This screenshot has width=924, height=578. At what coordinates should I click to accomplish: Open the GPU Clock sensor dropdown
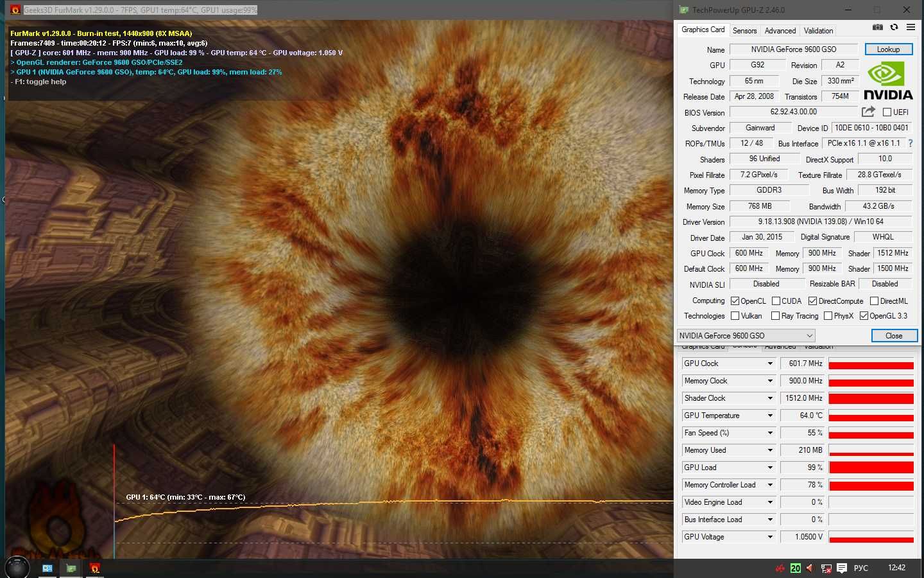click(770, 363)
